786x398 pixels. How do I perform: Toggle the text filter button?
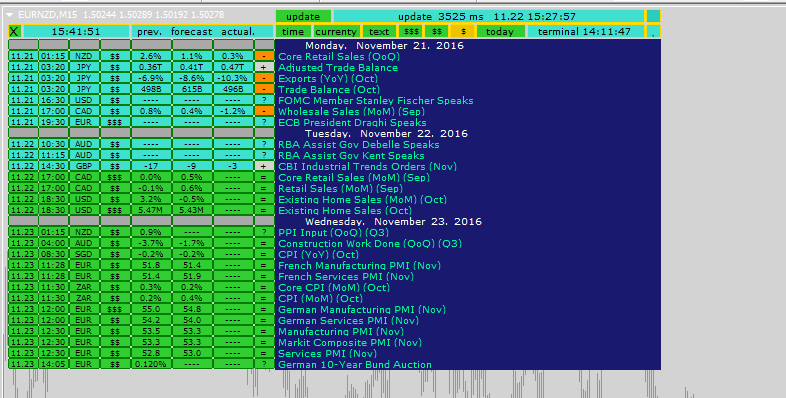(x=379, y=32)
